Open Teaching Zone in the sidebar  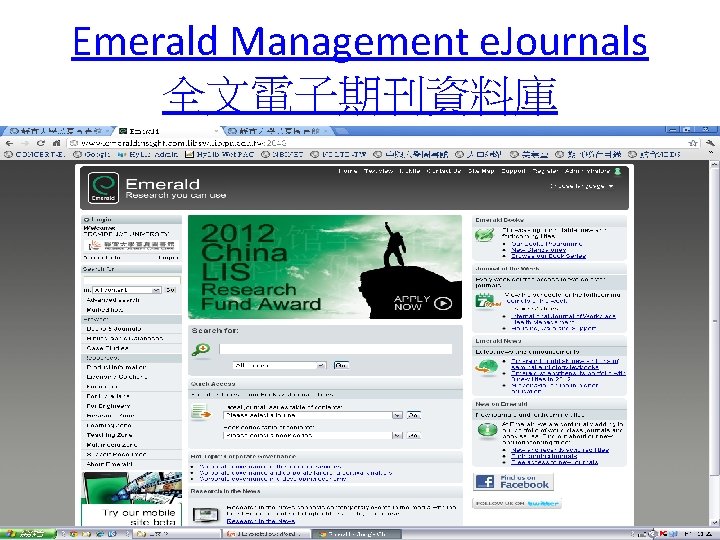[x=109, y=435]
